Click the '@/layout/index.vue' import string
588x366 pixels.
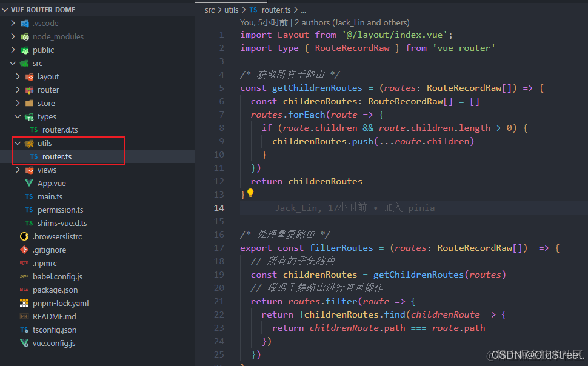[x=395, y=35]
